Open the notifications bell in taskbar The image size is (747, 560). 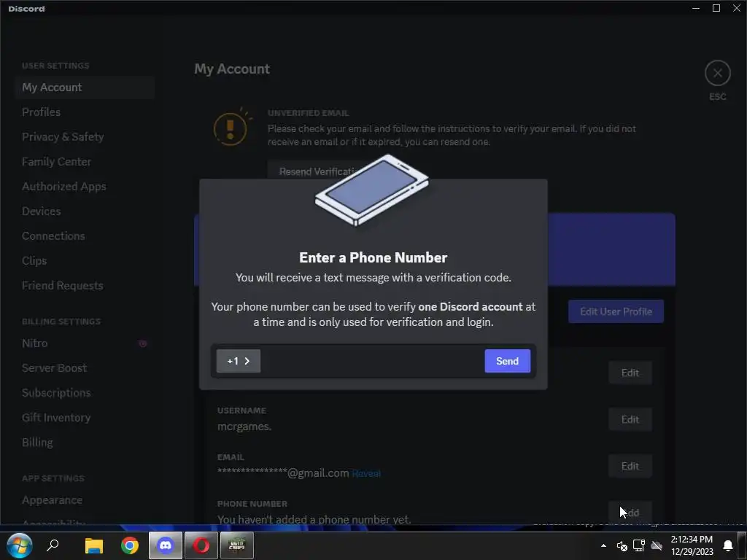(728, 545)
